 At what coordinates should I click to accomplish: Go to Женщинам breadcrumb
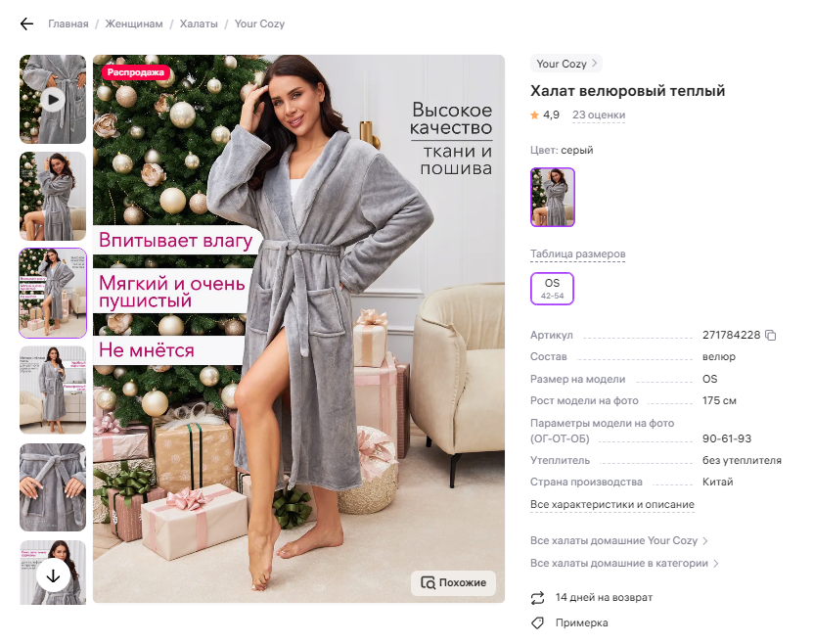coord(134,23)
